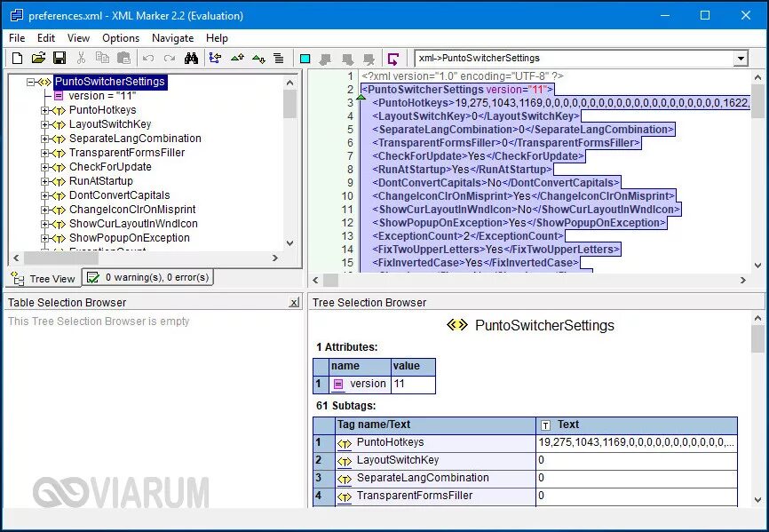The image size is (769, 532).
Task: Click the SeparateLangCombination row in Subtags table
Action: click(526, 479)
